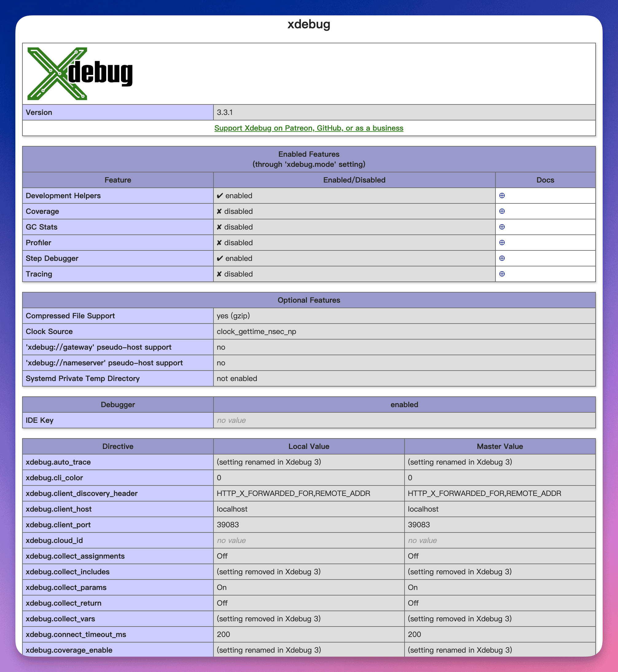Toggle the Development Helpers enabled status

(237, 194)
